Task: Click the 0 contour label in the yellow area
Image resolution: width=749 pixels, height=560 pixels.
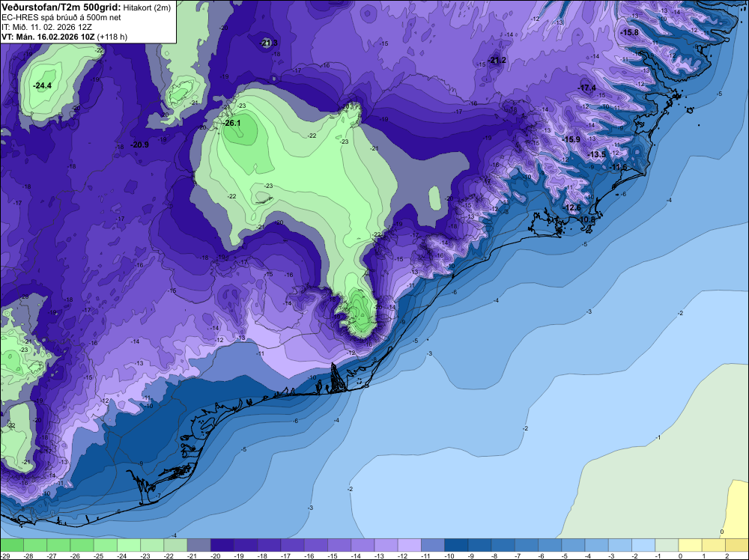Action: pos(722,532)
